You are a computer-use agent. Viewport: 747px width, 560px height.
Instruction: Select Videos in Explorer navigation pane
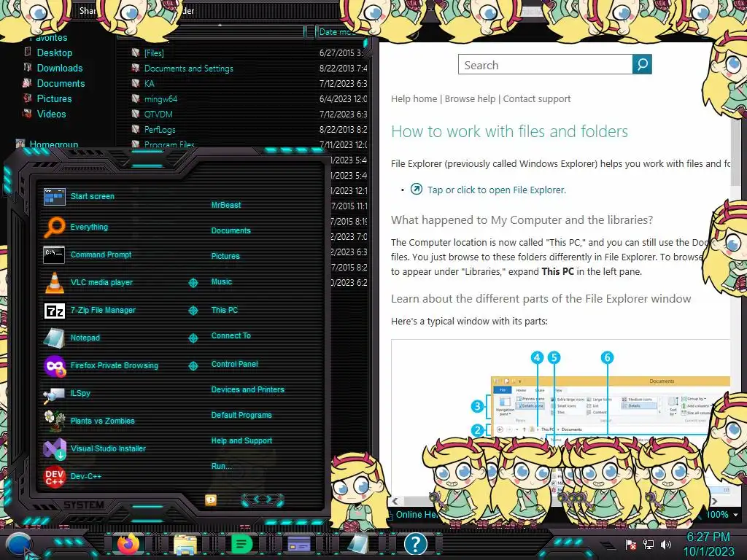pos(52,114)
